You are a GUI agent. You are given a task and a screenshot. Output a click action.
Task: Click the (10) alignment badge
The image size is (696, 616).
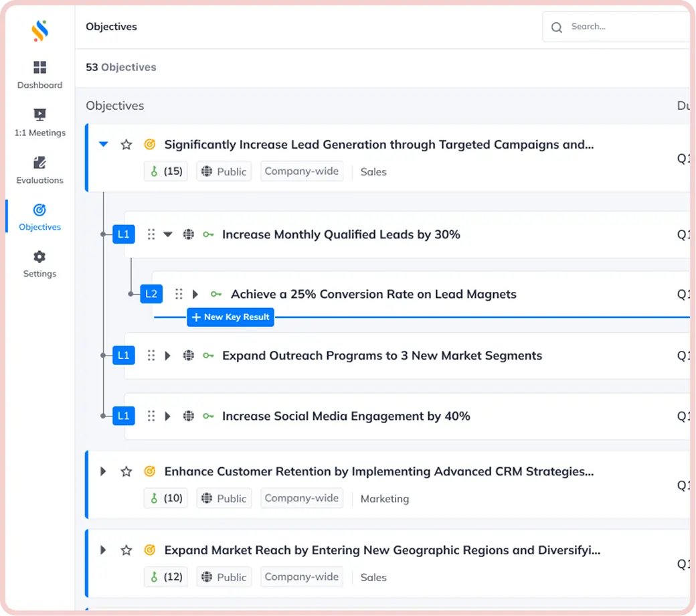point(166,498)
